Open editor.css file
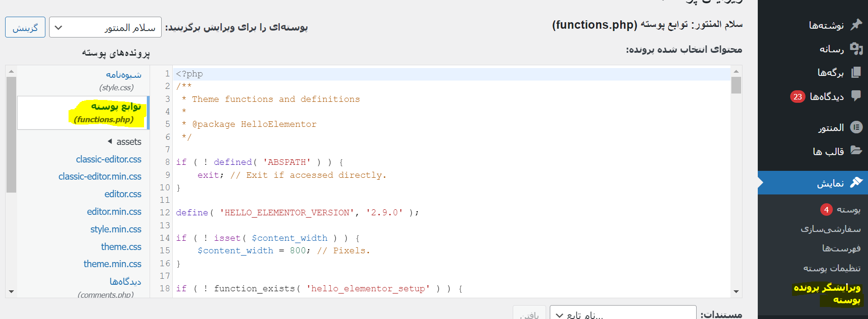868x319 pixels. click(x=123, y=194)
